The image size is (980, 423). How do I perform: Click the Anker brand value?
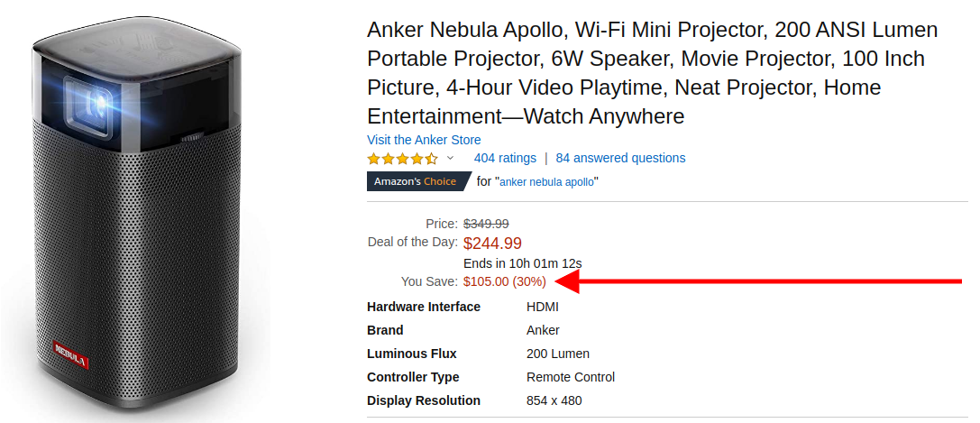point(543,330)
